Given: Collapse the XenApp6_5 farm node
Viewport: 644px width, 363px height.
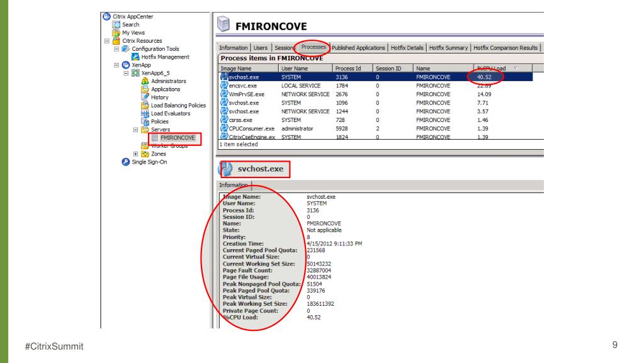Looking at the screenshot, I should point(126,73).
